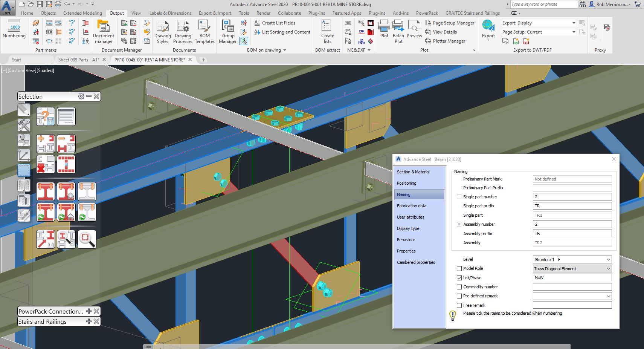Open the Export: Display dropdown
The width and height of the screenshot is (644, 349).
[538, 23]
